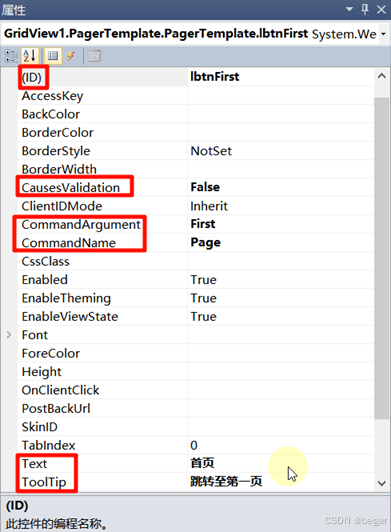Open the Property Pages icon
The height and width of the screenshot is (532, 391).
[x=94, y=56]
